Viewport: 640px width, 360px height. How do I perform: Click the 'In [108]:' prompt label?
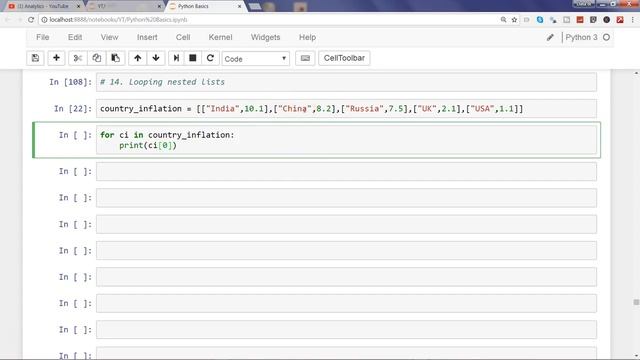[71, 82]
